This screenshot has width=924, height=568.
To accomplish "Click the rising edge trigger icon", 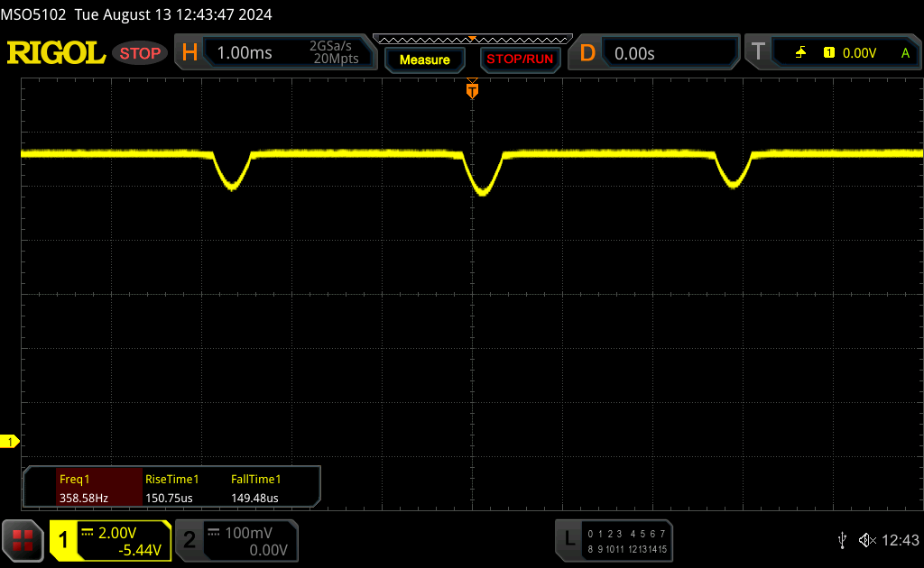I will point(800,53).
